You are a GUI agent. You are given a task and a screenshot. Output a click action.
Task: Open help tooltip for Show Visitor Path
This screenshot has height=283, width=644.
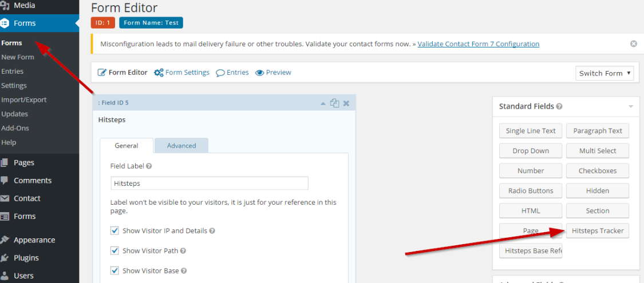(183, 250)
